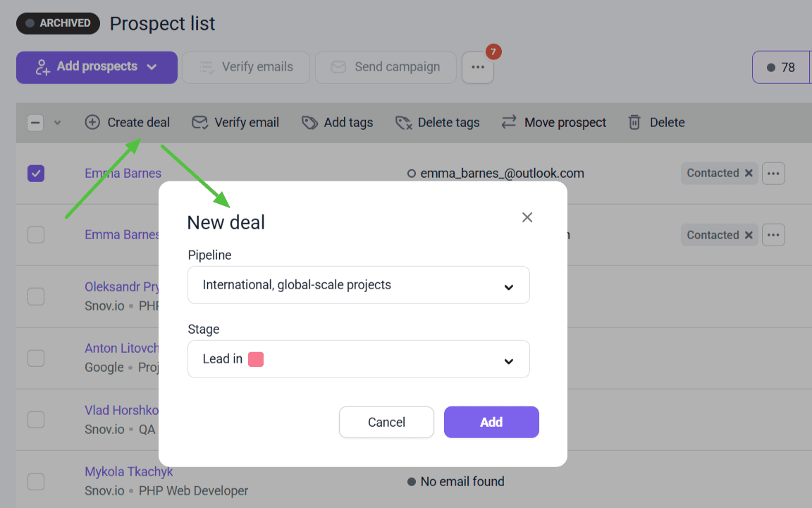Close the New deal dialog

click(x=527, y=217)
